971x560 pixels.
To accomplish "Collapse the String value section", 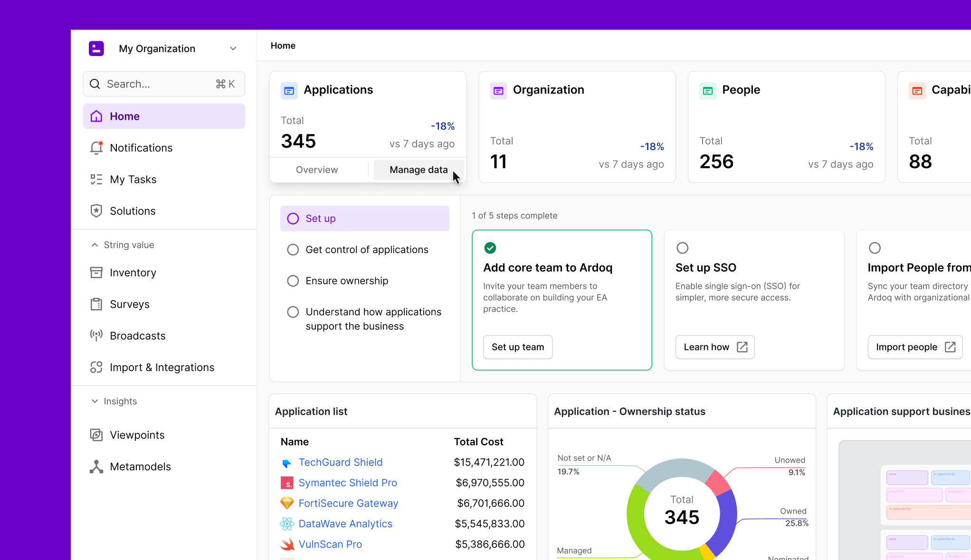I will point(95,245).
